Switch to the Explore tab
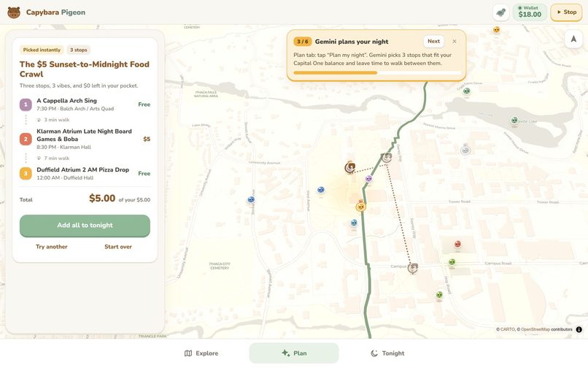The width and height of the screenshot is (588, 368). tap(201, 353)
